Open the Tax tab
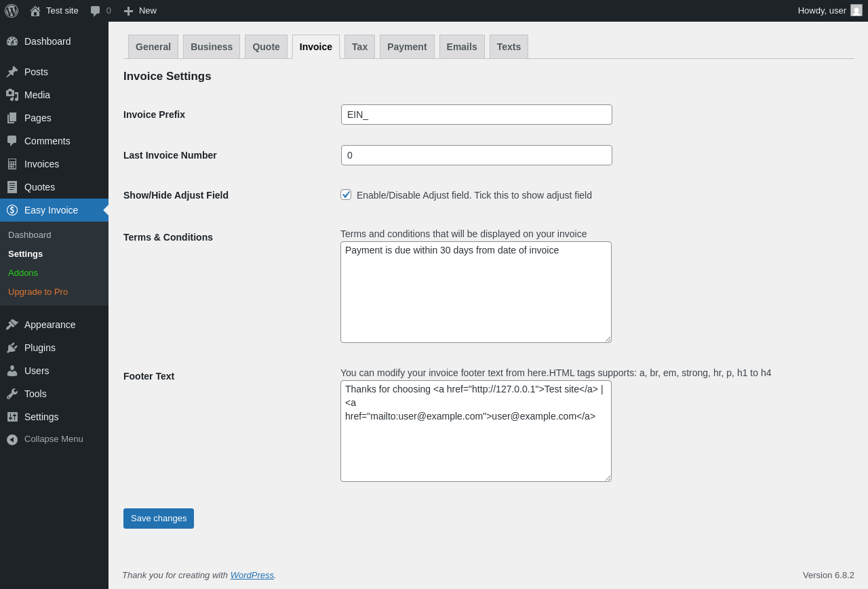This screenshot has height=589, width=868. (x=359, y=47)
